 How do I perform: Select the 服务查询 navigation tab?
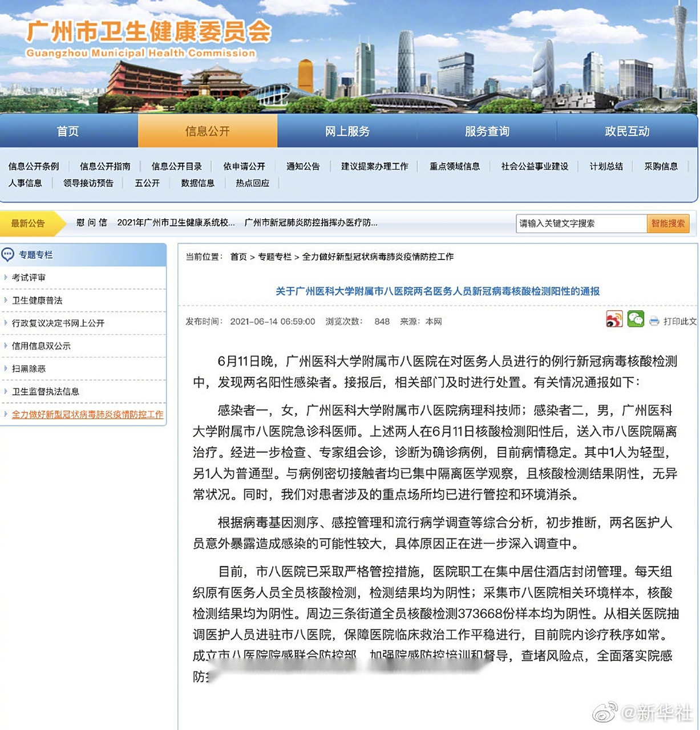[485, 131]
